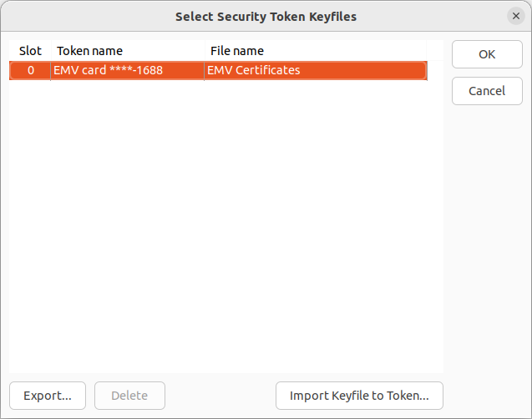Sort by the Token name column header
This screenshot has width=532, height=419.
[x=128, y=51]
